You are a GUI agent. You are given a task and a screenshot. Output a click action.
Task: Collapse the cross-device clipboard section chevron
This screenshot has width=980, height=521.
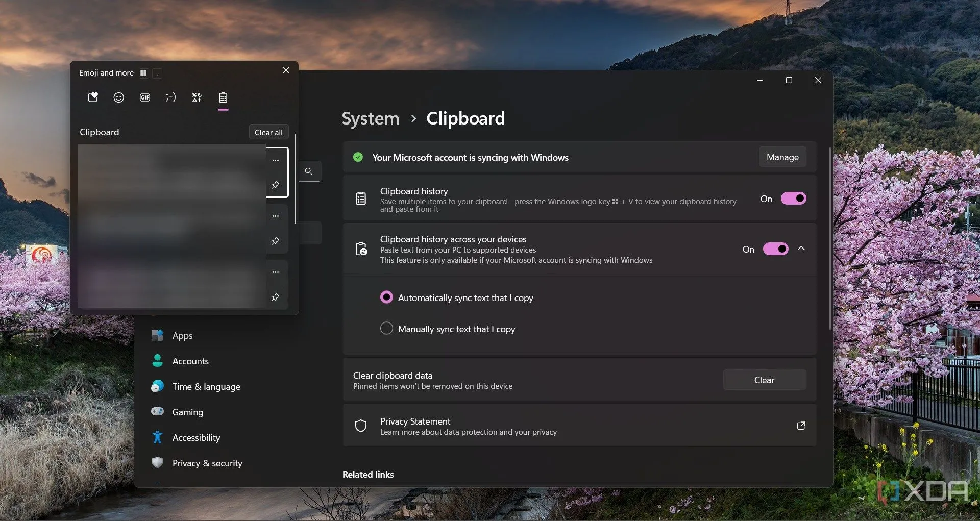click(x=801, y=249)
